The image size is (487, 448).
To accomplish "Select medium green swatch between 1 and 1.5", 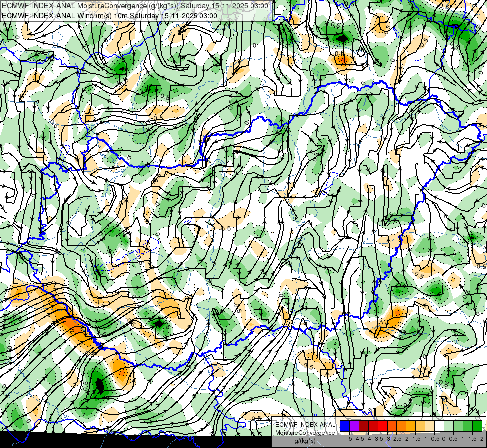I will (x=468, y=426).
